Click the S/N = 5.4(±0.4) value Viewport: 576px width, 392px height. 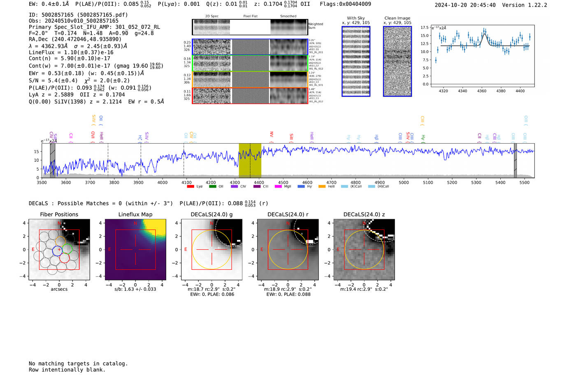53,81
